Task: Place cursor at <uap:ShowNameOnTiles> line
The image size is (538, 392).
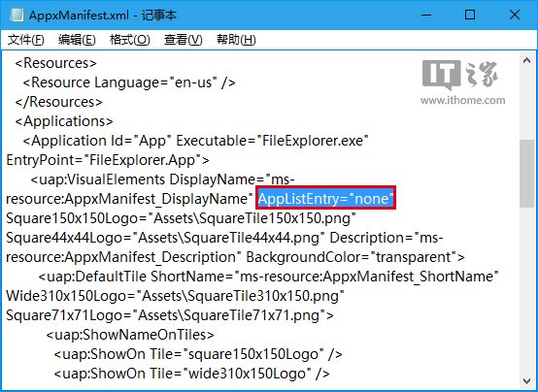Action: tap(130, 335)
